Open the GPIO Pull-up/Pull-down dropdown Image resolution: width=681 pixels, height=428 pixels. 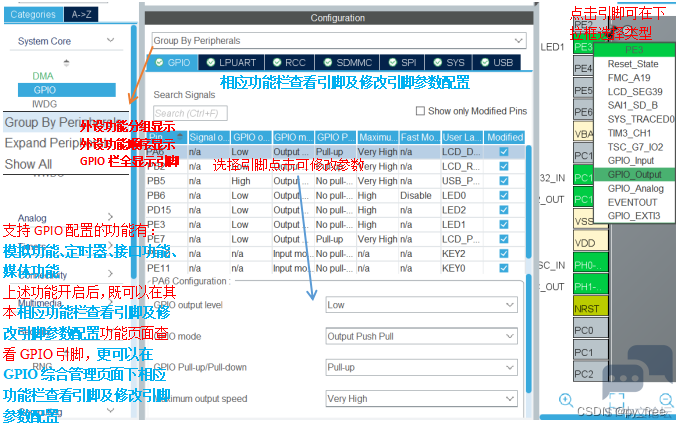pyautogui.click(x=419, y=368)
